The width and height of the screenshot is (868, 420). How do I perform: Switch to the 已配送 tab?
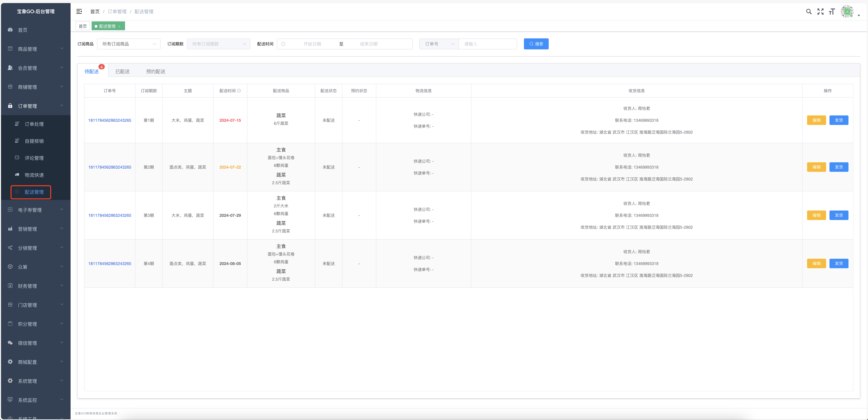122,71
